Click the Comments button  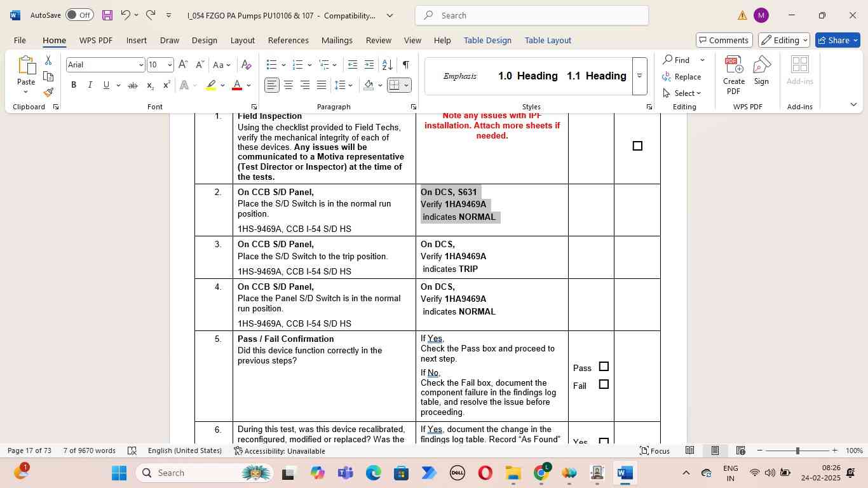pyautogui.click(x=724, y=40)
